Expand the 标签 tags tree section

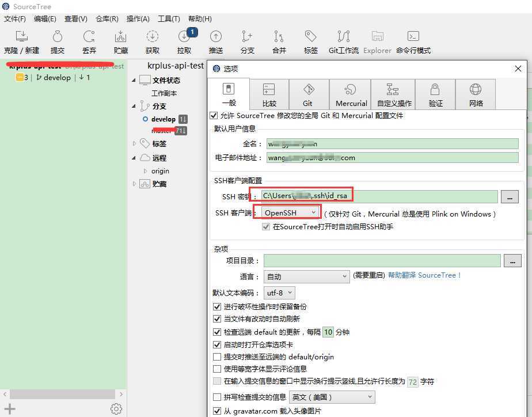134,143
